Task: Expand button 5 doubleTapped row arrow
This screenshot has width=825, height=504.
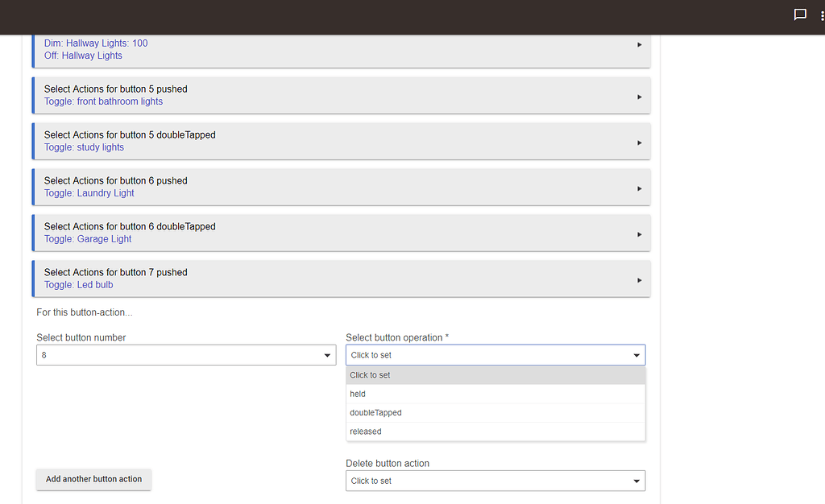Action: click(639, 143)
